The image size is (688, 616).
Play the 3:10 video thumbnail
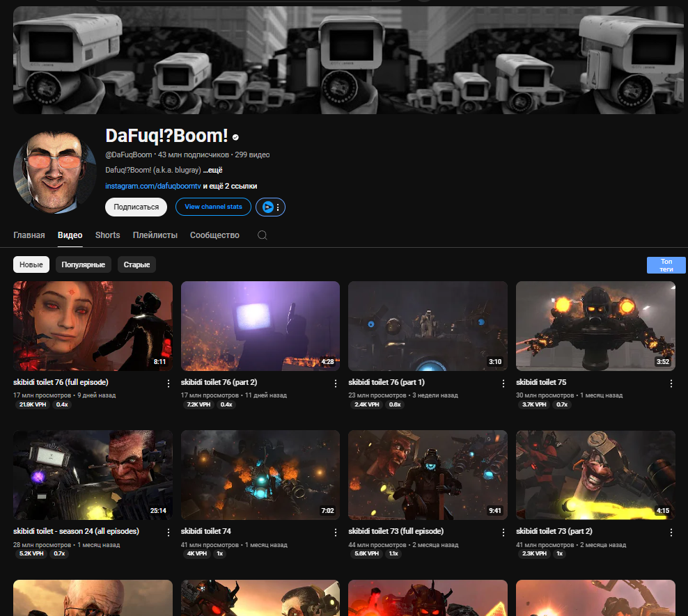point(428,326)
